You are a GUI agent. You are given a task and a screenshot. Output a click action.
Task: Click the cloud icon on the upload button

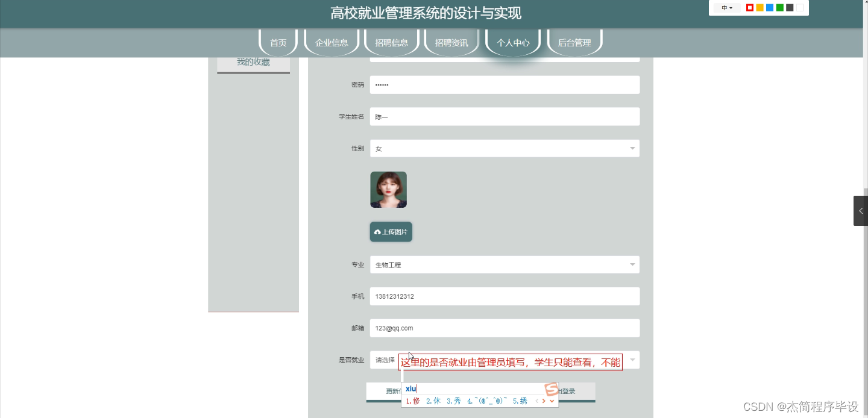(x=377, y=231)
